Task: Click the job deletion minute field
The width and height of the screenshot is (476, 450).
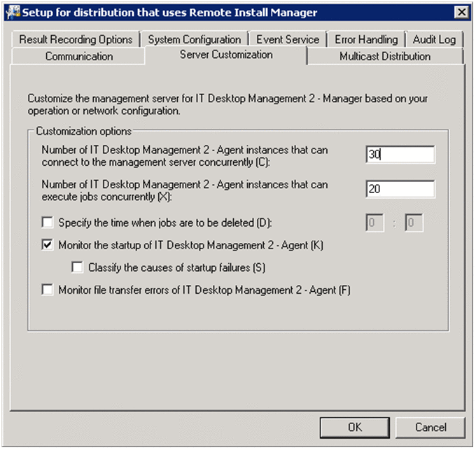Action: 414,223
